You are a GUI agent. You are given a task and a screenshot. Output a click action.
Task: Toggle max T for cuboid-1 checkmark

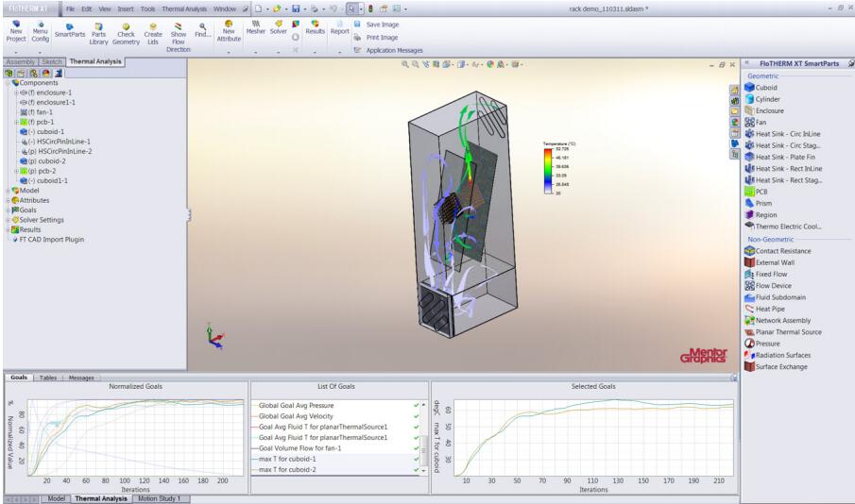tap(416, 459)
